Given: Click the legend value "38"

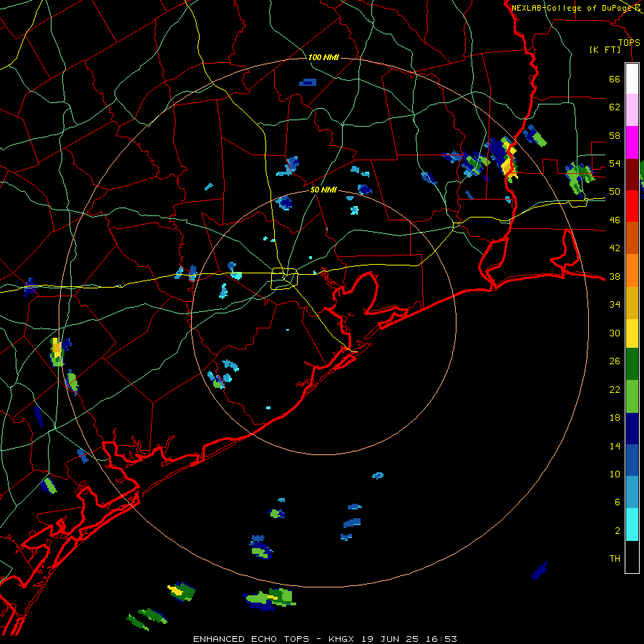Looking at the screenshot, I should (615, 277).
